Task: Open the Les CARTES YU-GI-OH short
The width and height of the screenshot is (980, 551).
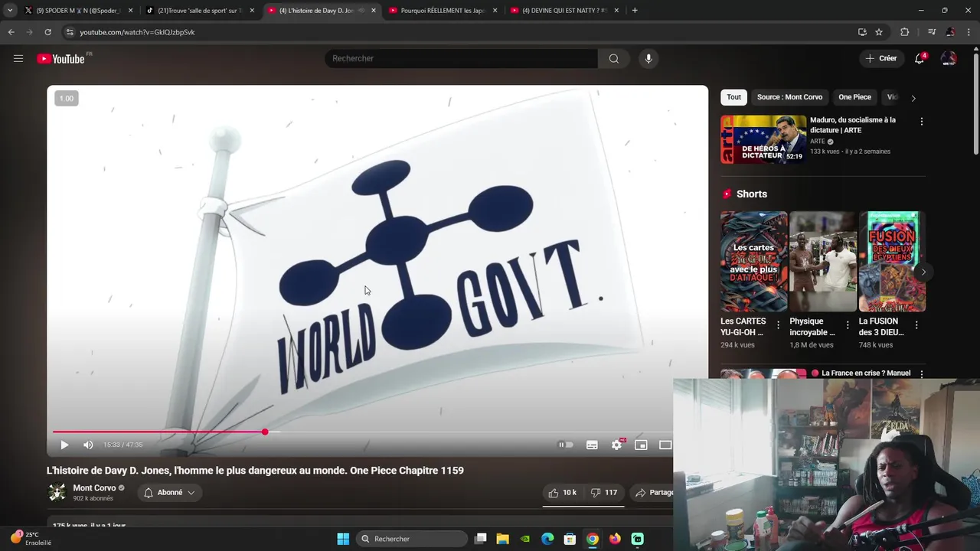Action: [753, 262]
